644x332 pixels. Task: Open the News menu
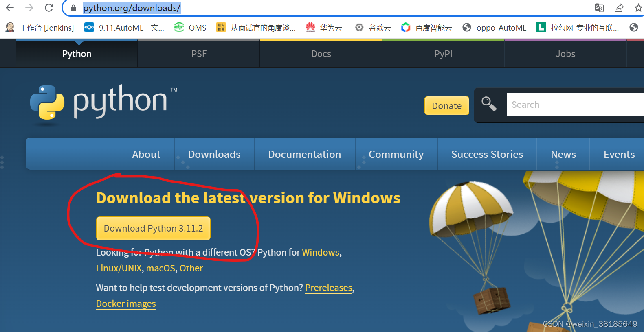563,154
